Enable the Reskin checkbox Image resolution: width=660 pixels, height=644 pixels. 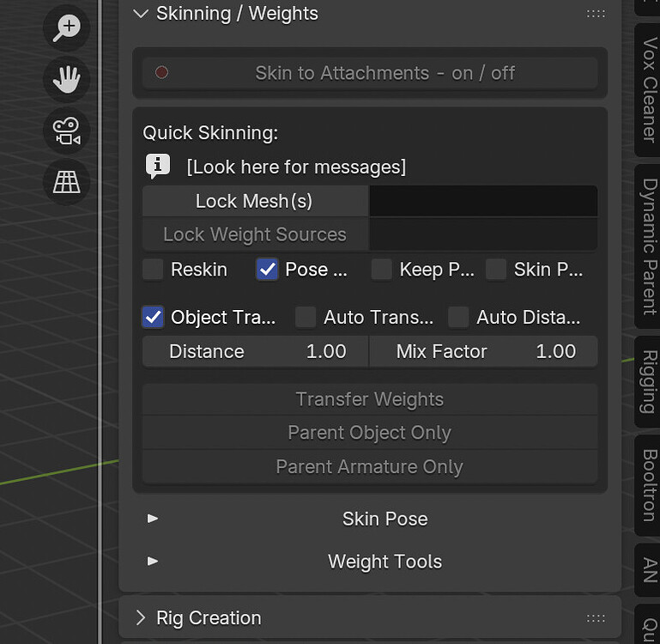pyautogui.click(x=153, y=270)
